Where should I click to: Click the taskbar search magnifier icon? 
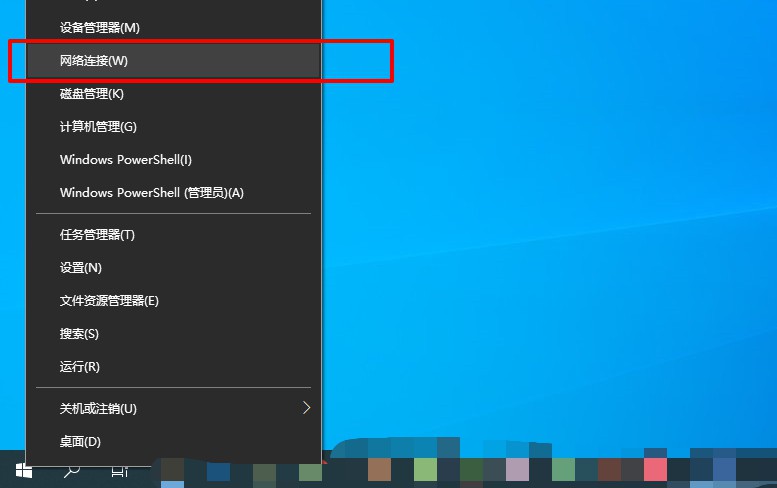[x=71, y=470]
